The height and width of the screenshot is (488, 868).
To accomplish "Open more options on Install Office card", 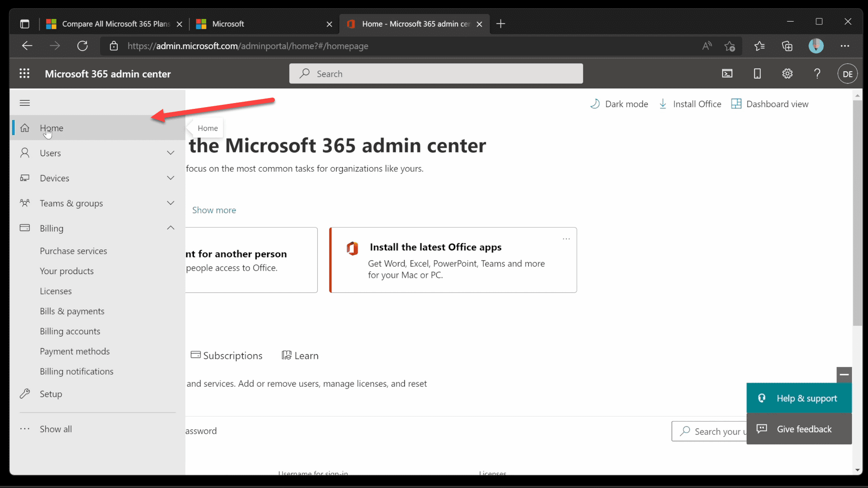I will (x=566, y=239).
